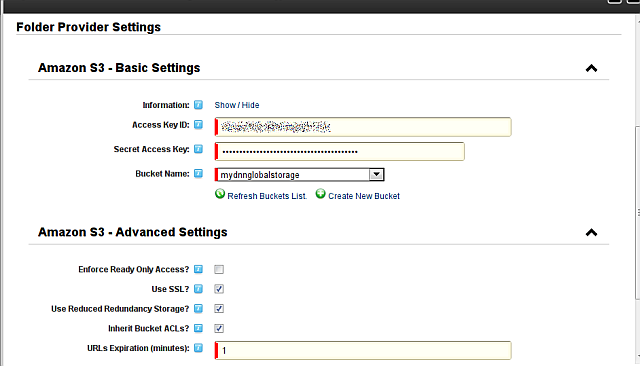Open the Bucket Name dropdown
Viewport: 640px width, 366px height.
point(376,175)
